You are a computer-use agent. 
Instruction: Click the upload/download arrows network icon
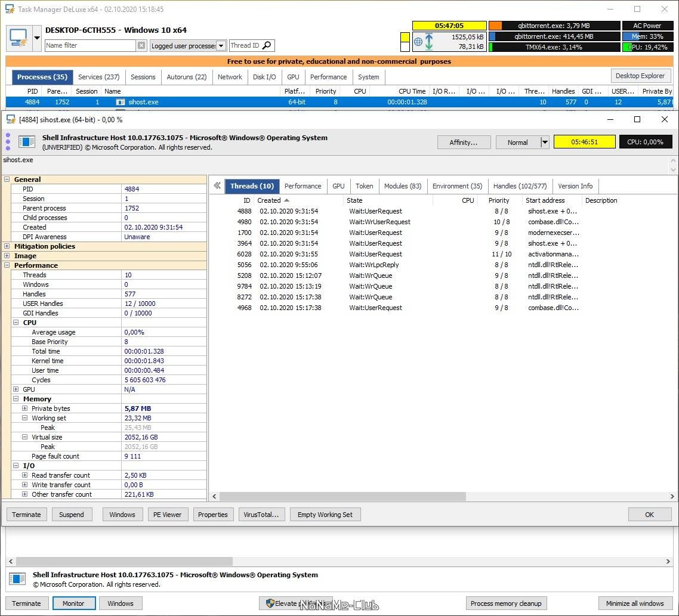point(429,42)
